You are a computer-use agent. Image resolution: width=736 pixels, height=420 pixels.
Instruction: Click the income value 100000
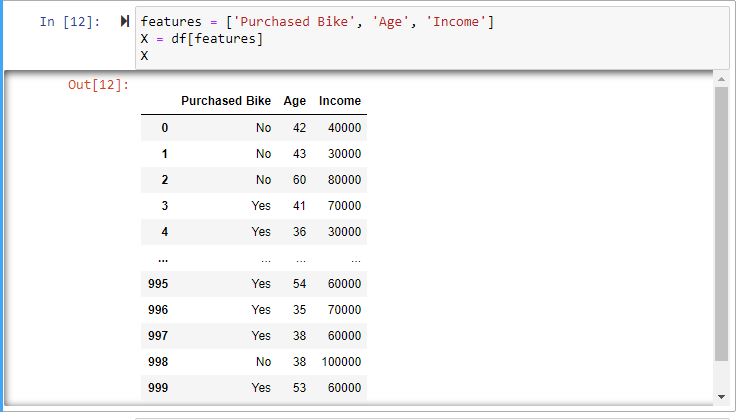(341, 362)
